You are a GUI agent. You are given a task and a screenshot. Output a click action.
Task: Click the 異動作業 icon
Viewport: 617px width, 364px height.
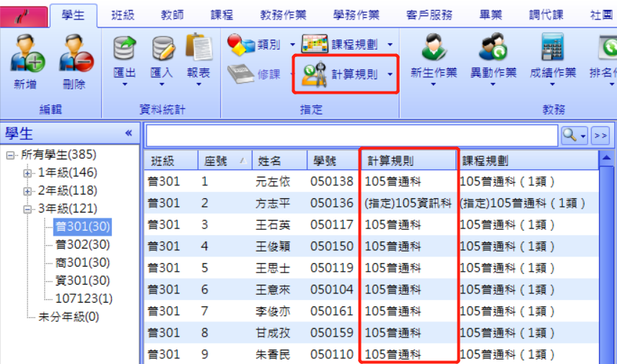point(493,46)
